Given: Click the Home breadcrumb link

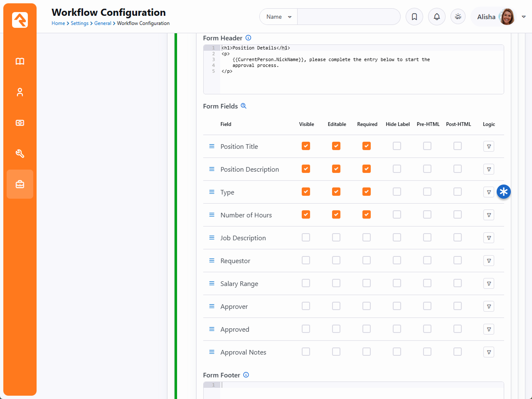Looking at the screenshot, I should point(58,23).
